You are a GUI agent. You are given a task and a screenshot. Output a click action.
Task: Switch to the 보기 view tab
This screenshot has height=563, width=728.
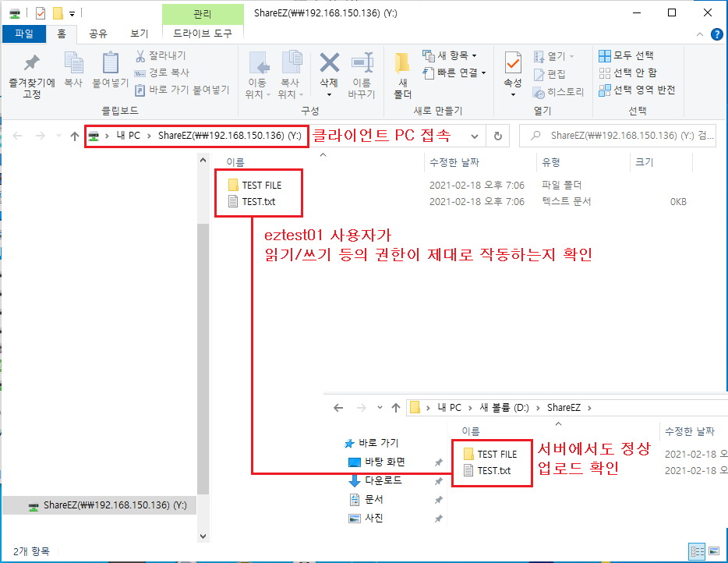(139, 34)
